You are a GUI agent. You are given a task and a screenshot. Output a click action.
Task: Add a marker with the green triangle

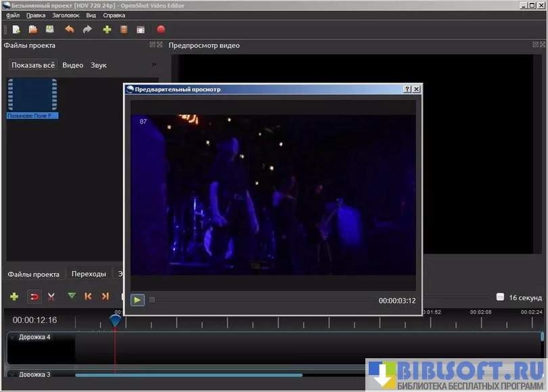coord(72,296)
